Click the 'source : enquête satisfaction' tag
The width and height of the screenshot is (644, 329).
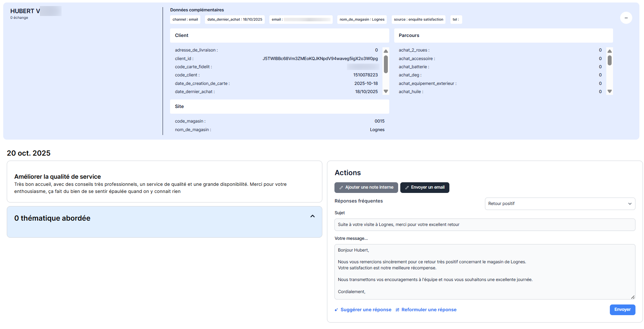coord(418,20)
